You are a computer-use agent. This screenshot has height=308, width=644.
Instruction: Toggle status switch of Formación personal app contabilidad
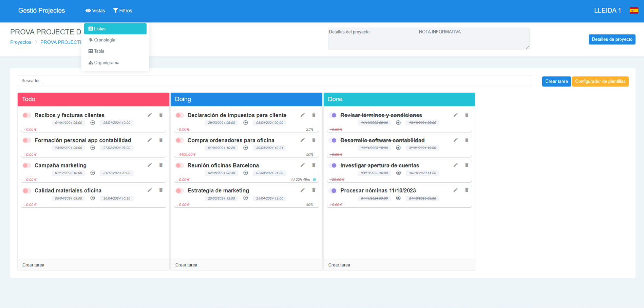27,140
